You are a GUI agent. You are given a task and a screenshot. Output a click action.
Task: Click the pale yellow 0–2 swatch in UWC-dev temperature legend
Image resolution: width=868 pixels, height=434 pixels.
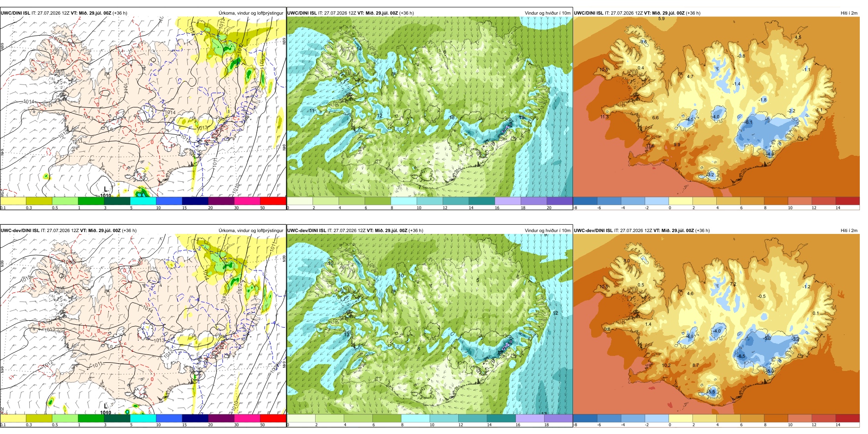point(681,418)
